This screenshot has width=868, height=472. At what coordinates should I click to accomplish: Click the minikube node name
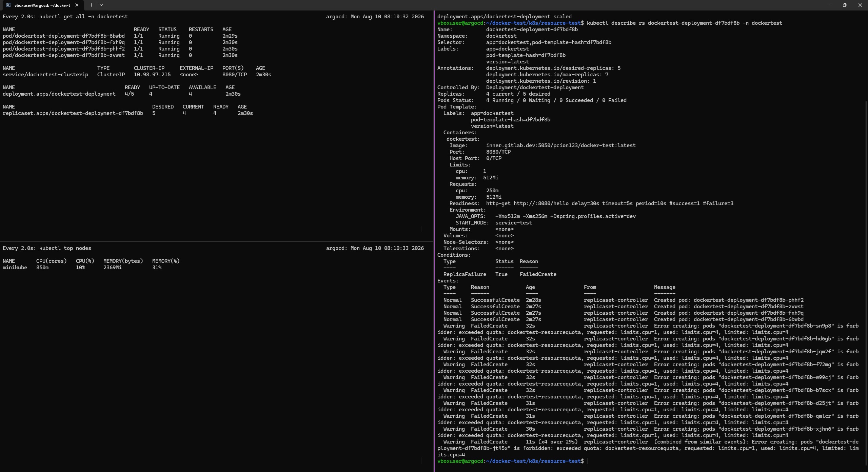[15, 268]
